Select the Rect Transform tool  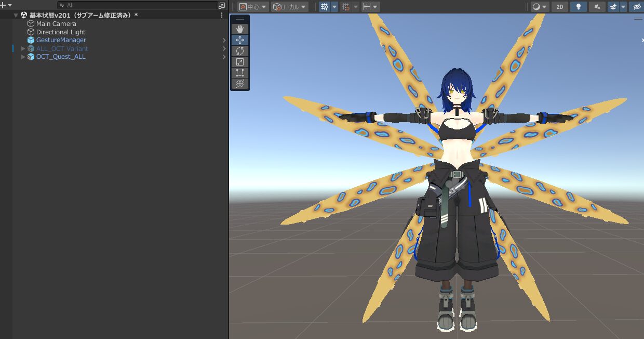pyautogui.click(x=240, y=73)
